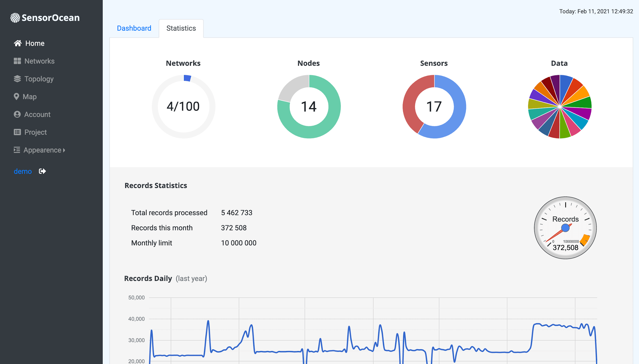Screen dimensions: 639x364
Task: Click the Nodes donut chart showing 14
Action: click(x=309, y=106)
